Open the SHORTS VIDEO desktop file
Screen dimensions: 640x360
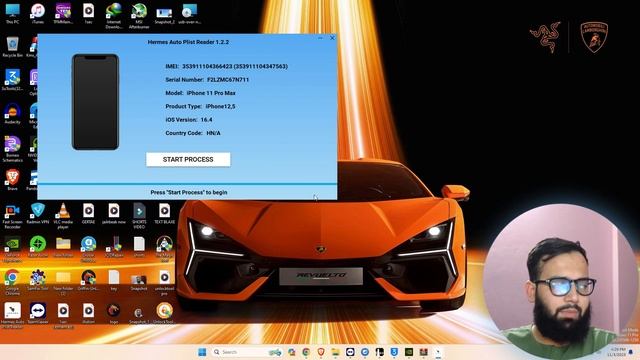tap(139, 216)
